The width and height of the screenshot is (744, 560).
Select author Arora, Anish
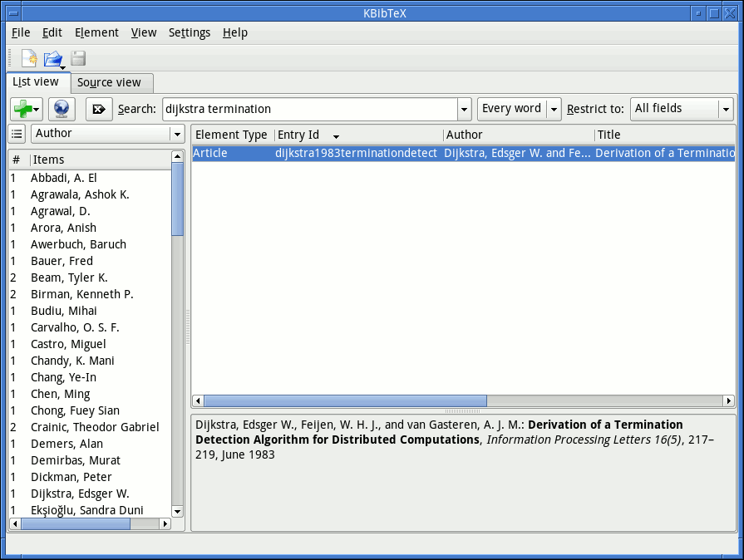[x=90, y=228]
